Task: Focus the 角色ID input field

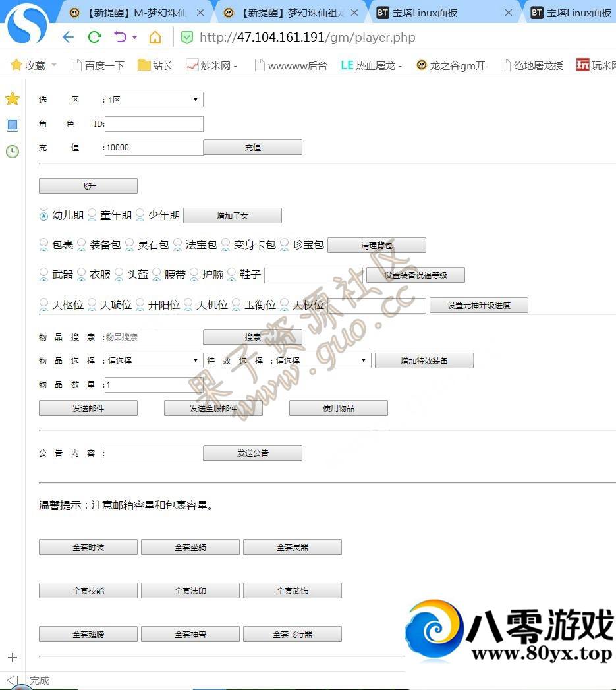Action: (x=154, y=124)
